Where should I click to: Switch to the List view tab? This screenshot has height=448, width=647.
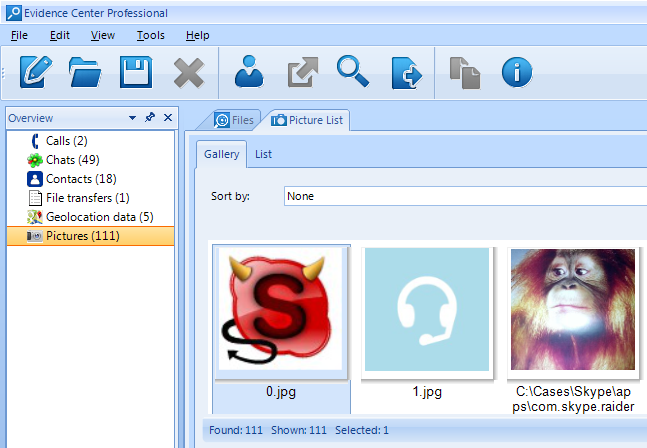(263, 154)
